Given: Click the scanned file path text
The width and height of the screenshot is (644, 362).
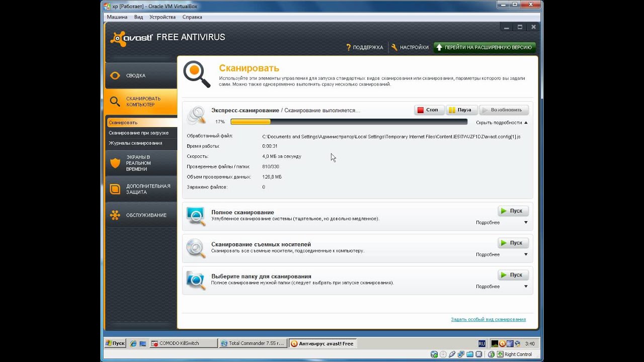Looking at the screenshot, I should point(391,136).
